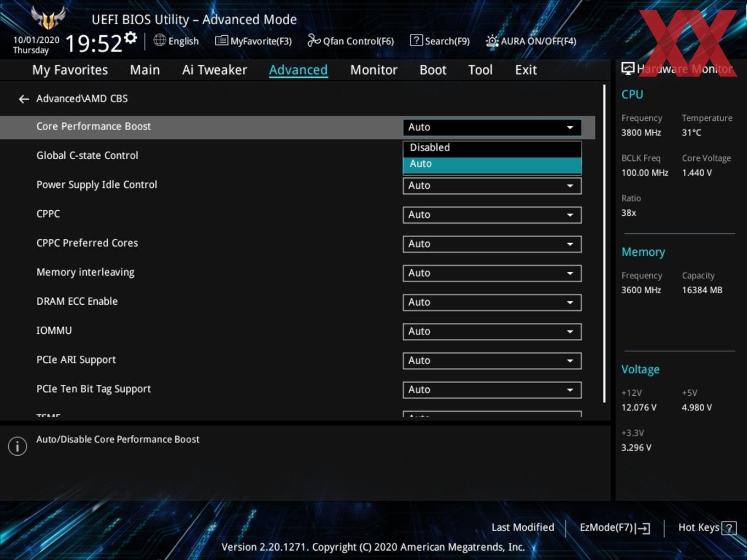The width and height of the screenshot is (747, 560).
Task: Open the IOMMU dropdown
Action: (x=492, y=331)
